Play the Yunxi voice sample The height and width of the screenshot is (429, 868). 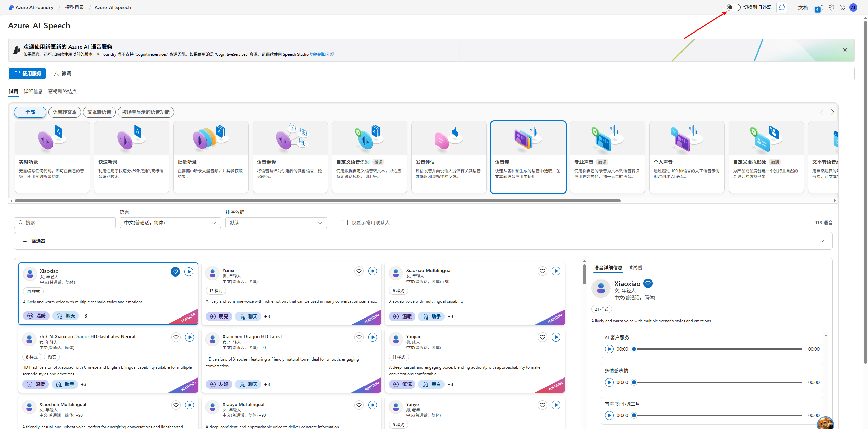[x=373, y=271]
